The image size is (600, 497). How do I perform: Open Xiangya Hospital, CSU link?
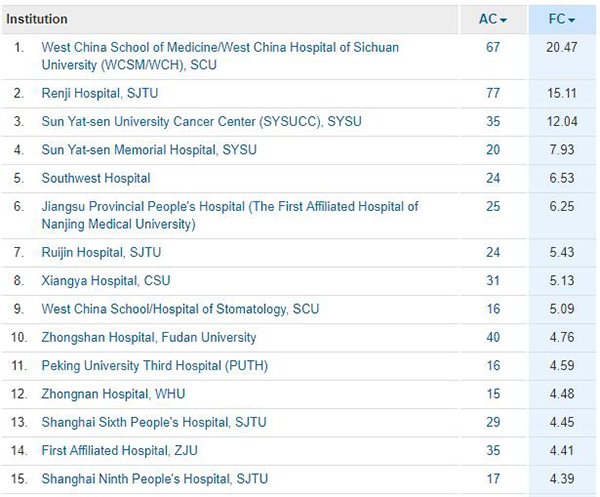103,281
